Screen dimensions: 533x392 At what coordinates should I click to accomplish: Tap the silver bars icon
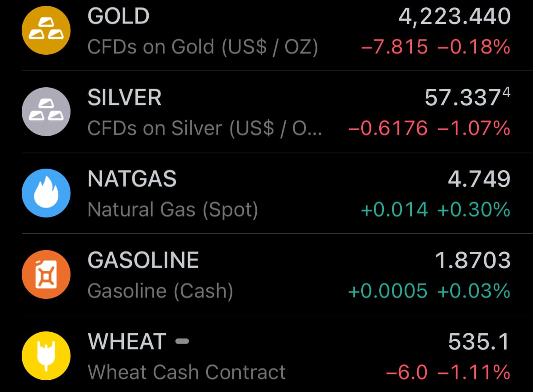point(46,112)
